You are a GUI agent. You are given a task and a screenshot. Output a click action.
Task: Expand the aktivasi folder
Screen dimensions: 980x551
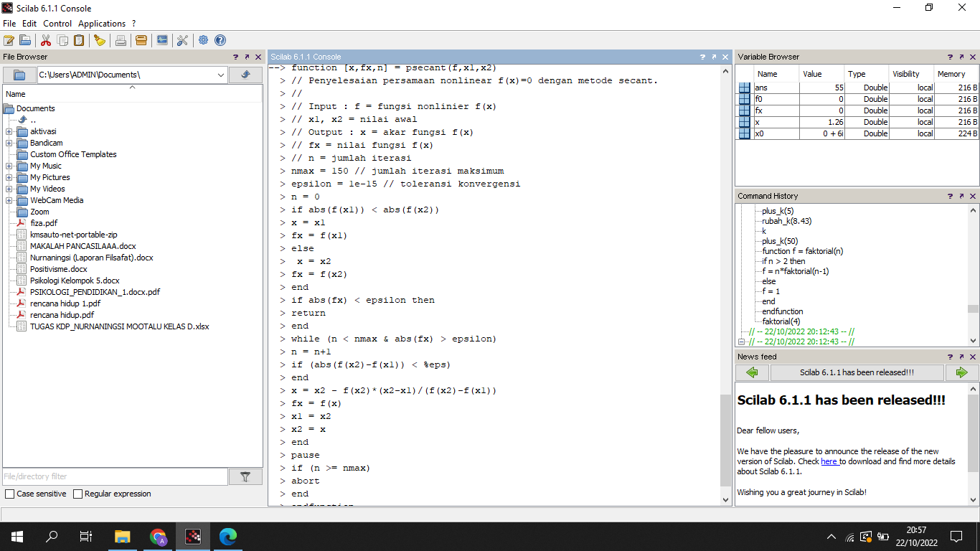9,131
